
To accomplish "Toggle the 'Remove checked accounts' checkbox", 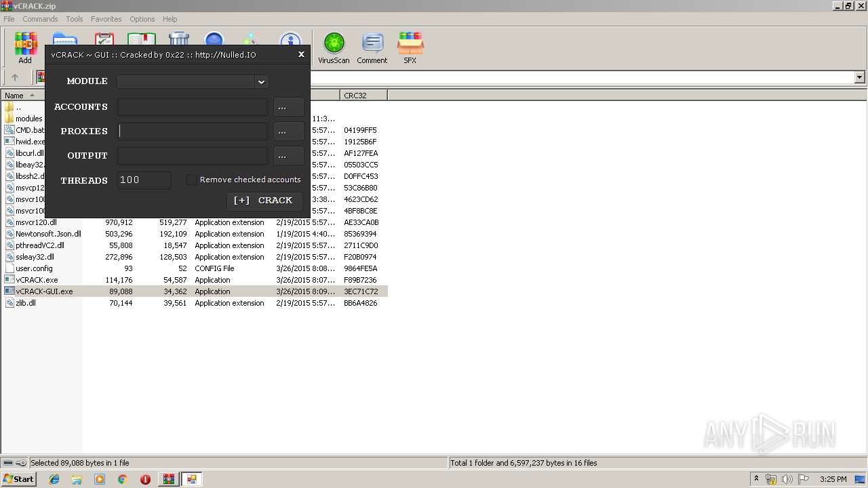I will point(191,180).
